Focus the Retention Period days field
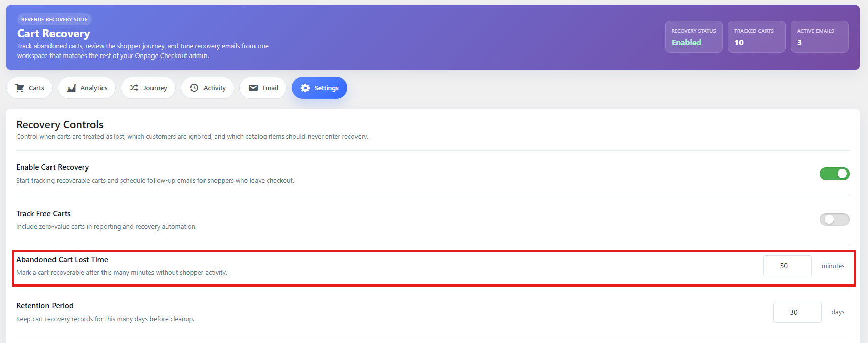This screenshot has width=868, height=343. (x=797, y=312)
